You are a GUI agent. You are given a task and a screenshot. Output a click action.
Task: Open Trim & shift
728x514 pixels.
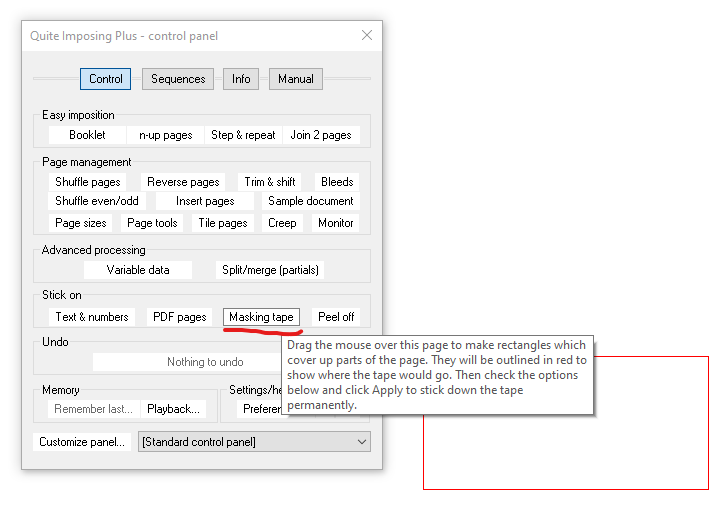click(270, 182)
